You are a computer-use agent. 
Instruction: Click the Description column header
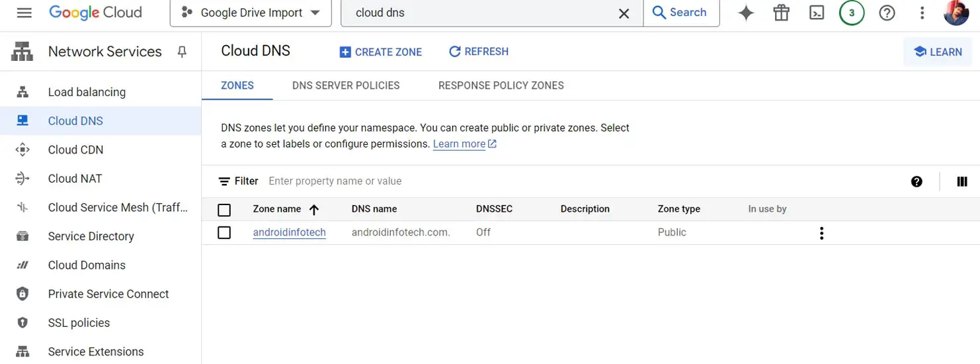[x=585, y=209]
